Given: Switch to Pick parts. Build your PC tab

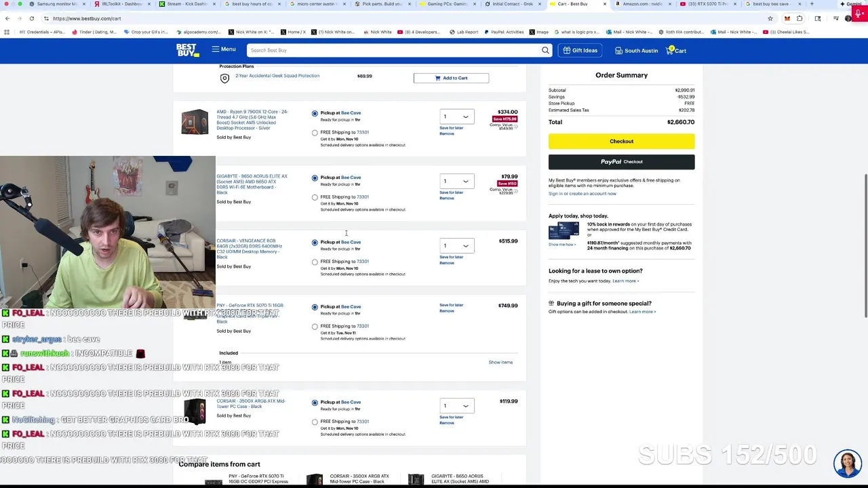Looking at the screenshot, I should (x=381, y=4).
